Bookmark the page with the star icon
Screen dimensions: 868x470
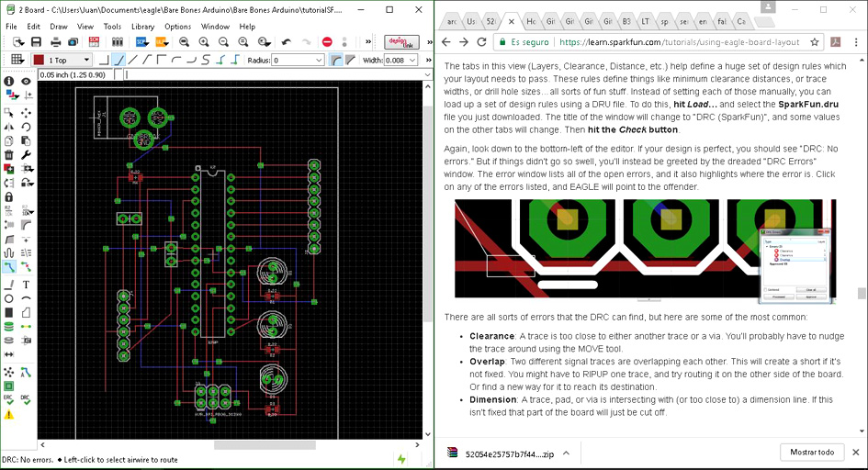click(815, 42)
